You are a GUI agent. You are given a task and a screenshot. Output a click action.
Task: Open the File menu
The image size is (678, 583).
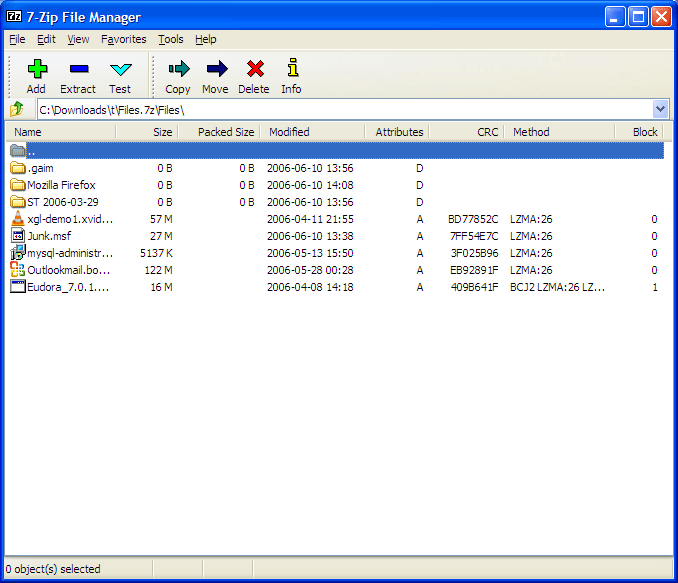click(17, 39)
